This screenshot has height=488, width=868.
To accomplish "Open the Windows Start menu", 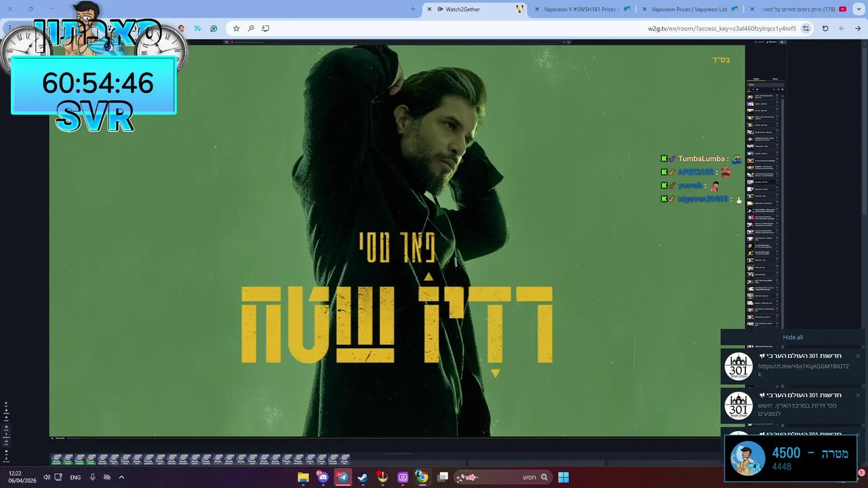I will coord(564,477).
